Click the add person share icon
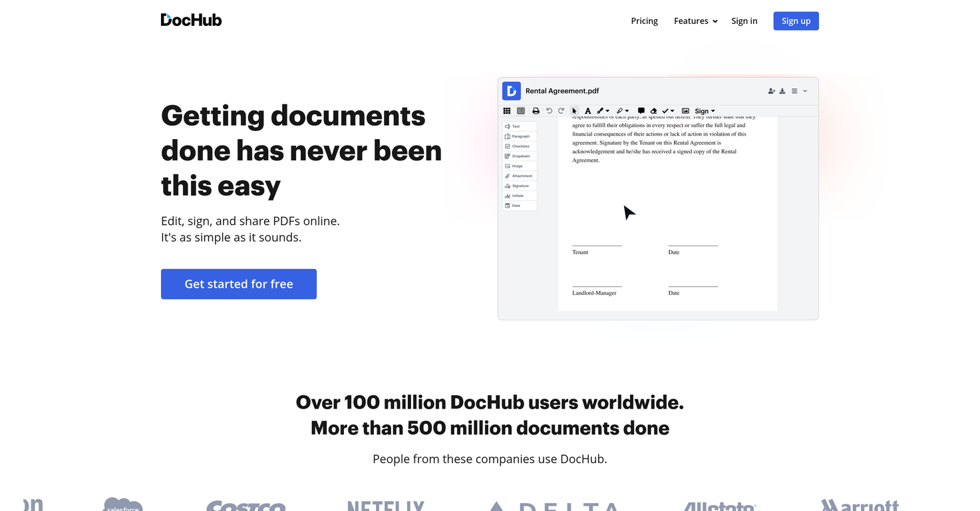 [x=772, y=91]
